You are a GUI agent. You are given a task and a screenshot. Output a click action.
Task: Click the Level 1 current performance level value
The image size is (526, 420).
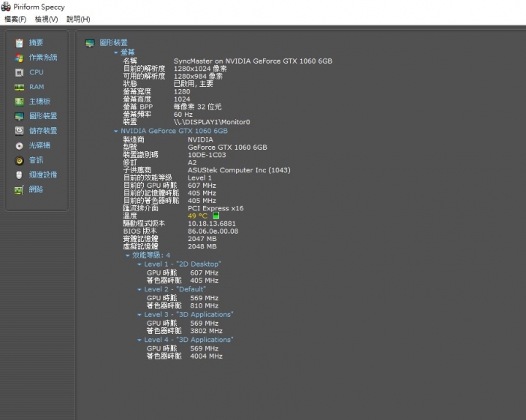[199, 177]
